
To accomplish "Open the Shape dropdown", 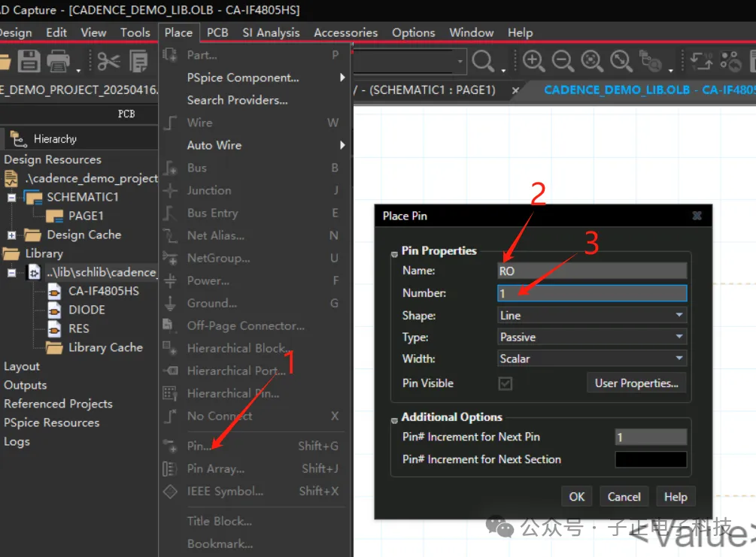I will (592, 316).
